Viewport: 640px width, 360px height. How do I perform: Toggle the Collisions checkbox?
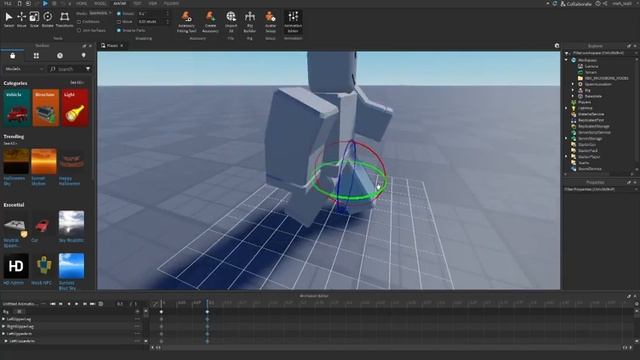coord(79,22)
